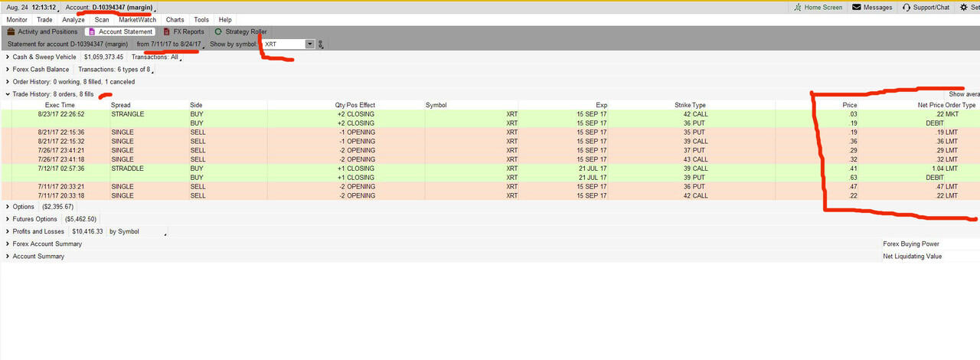This screenshot has width=980, height=360.
Task: Expand the Forex Cash Balance section
Action: 8,69
